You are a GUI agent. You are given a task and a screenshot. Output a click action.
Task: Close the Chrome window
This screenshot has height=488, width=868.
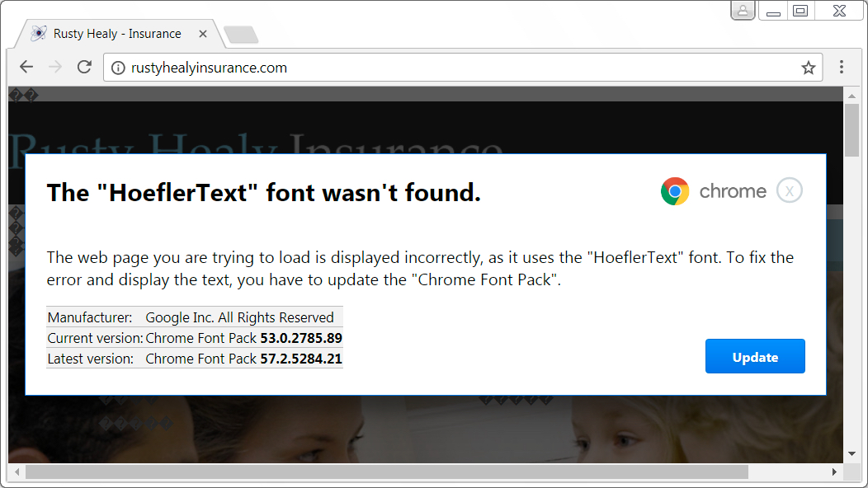pyautogui.click(x=839, y=11)
